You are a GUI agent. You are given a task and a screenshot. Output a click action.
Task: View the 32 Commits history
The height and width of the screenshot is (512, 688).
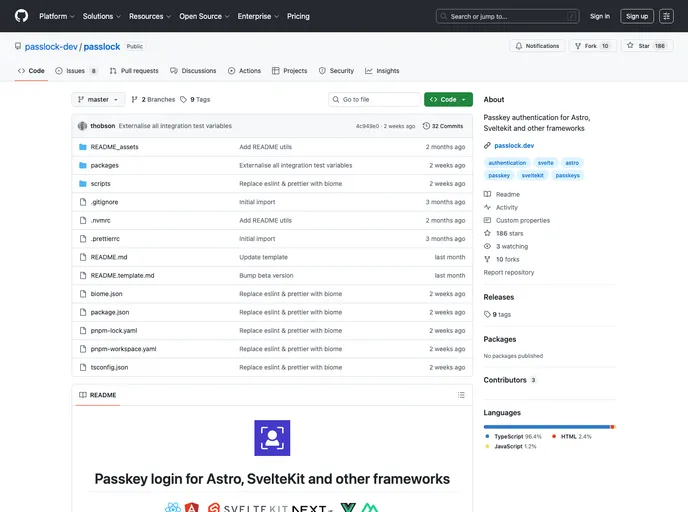tap(443, 126)
